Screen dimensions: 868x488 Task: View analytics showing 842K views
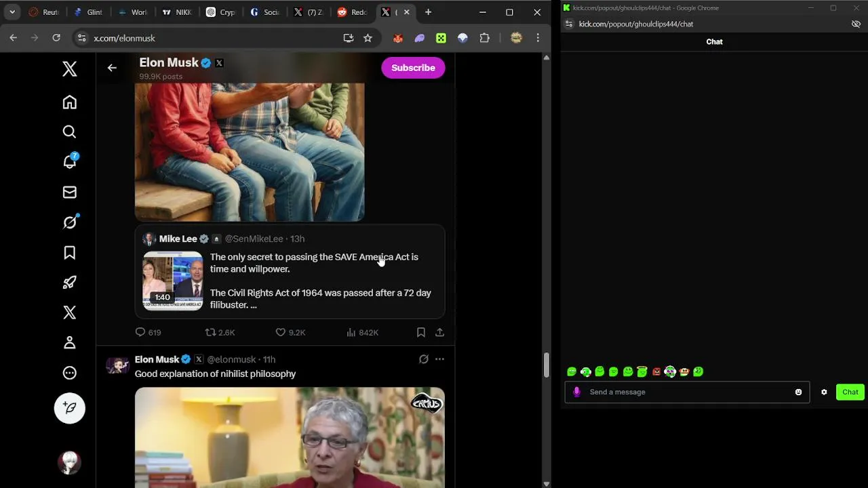click(362, 332)
